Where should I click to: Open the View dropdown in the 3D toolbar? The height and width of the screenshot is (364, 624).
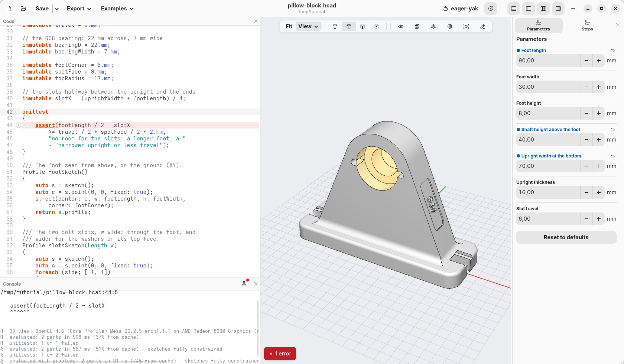tap(308, 26)
